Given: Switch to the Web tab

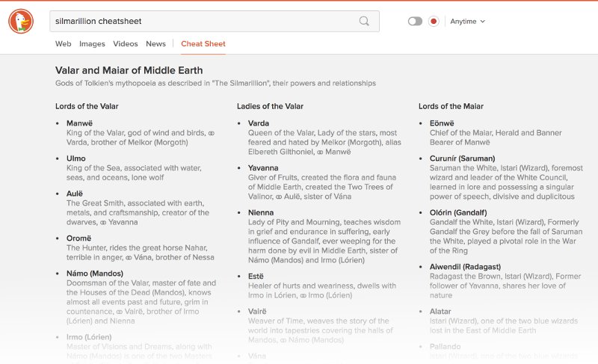Looking at the screenshot, I should pos(64,44).
